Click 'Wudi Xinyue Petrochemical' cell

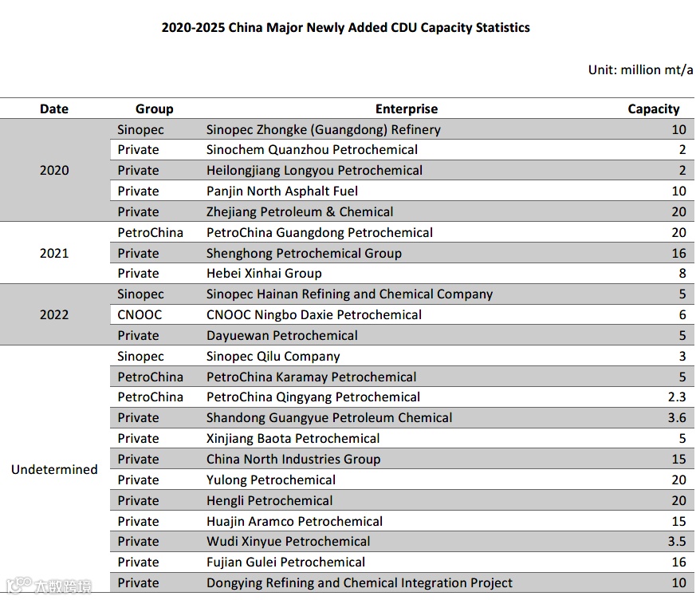tap(288, 542)
